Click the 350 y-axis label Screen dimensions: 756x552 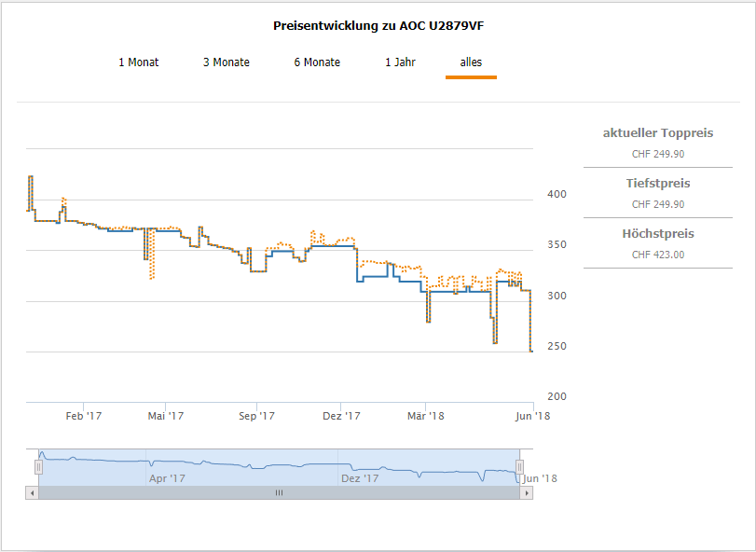557,245
